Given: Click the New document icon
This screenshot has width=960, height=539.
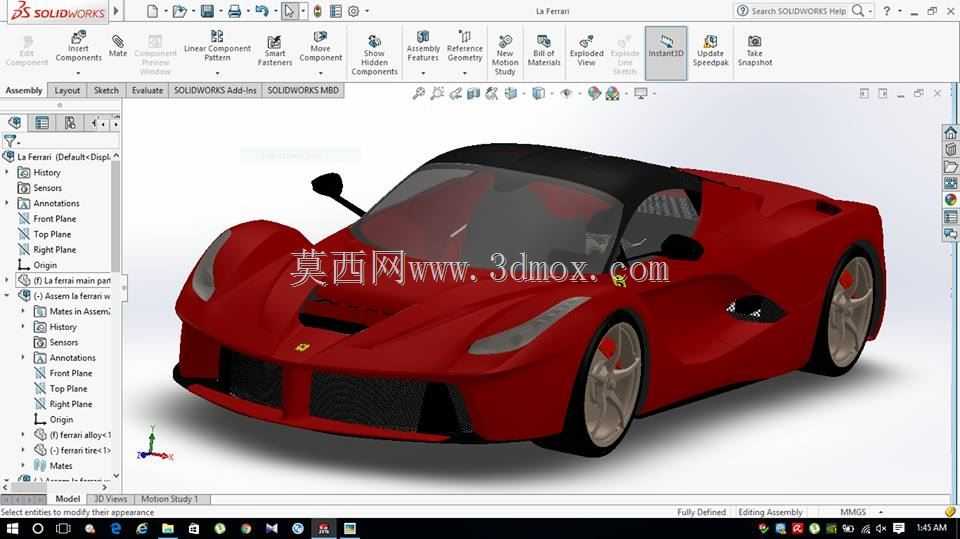Looking at the screenshot, I should [x=152, y=11].
